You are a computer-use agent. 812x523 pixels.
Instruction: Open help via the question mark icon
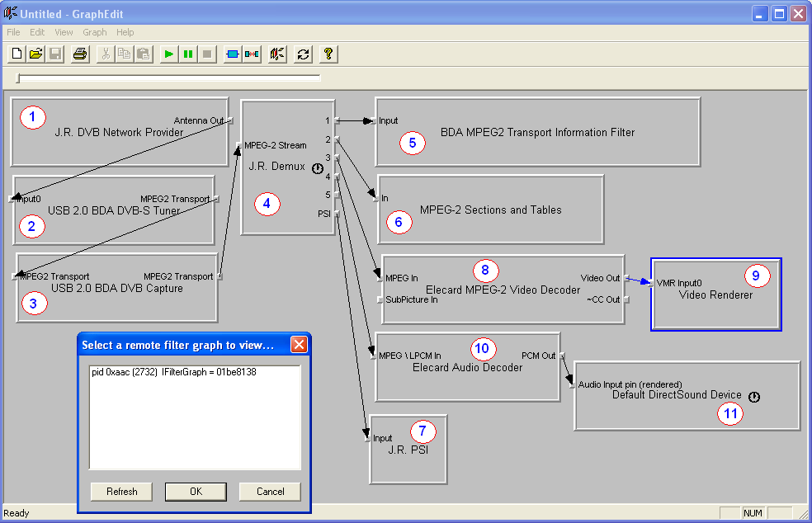click(328, 54)
